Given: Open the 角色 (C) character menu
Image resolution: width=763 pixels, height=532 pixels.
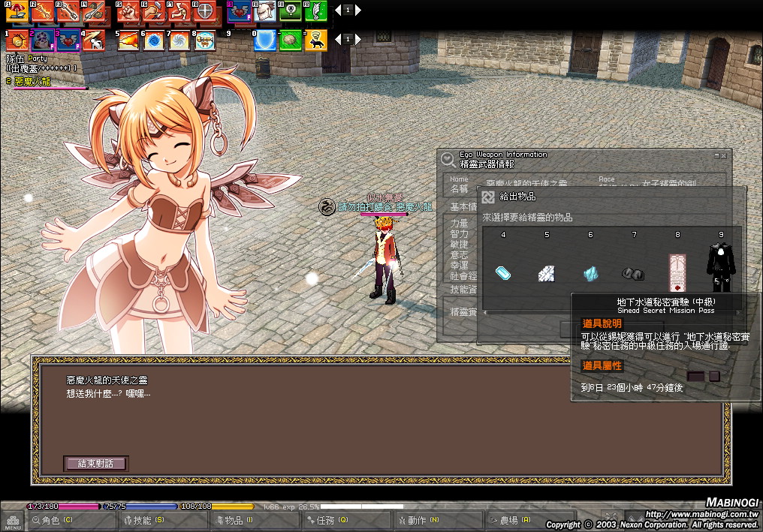Looking at the screenshot, I should (x=71, y=520).
